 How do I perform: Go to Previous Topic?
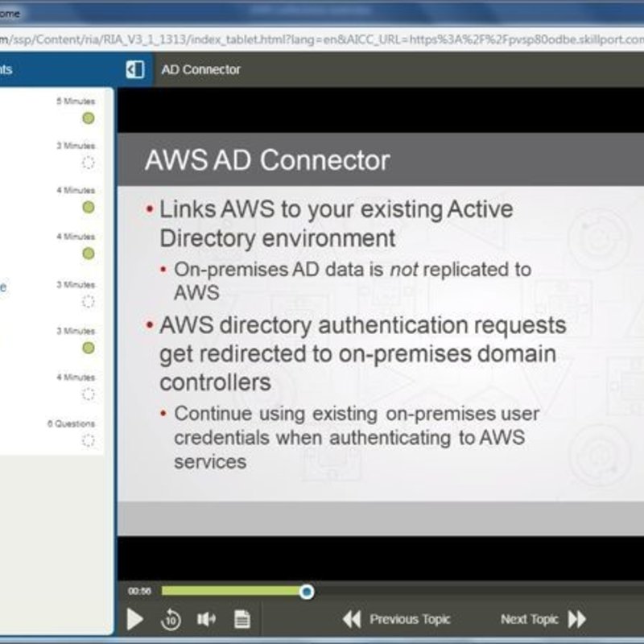397,619
